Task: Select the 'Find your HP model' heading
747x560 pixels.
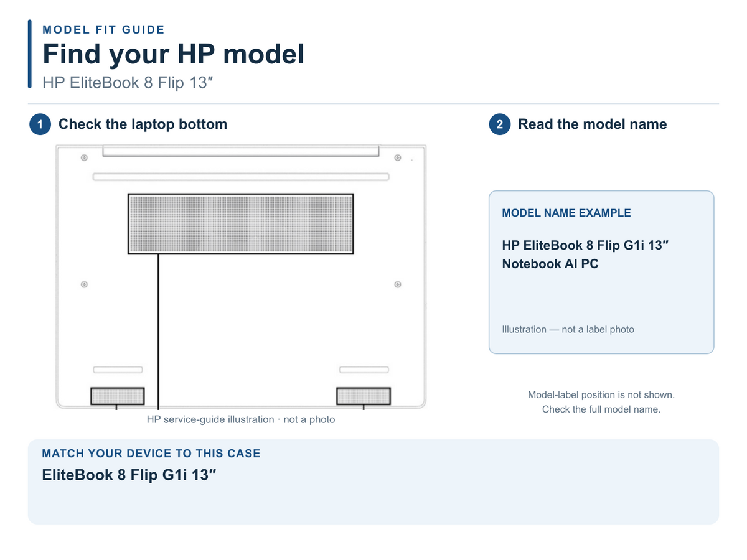Action: click(173, 54)
